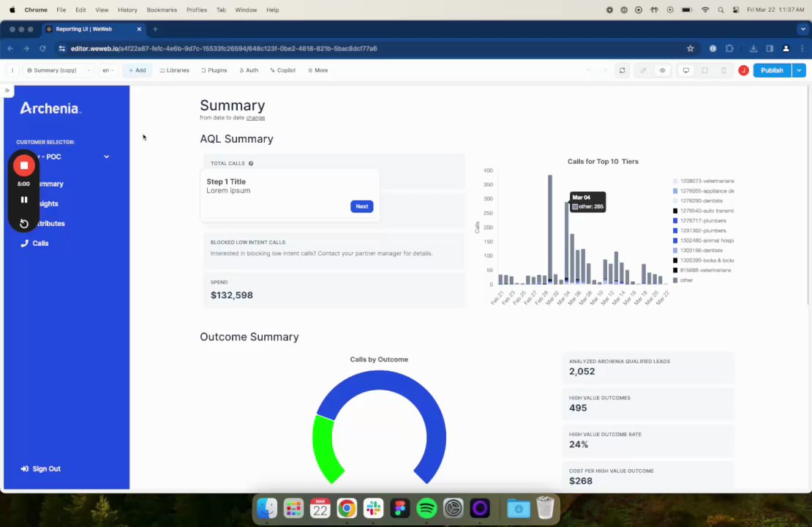Toggle the 'other' series in chart legend
Screen dimensions: 812x527
click(x=683, y=280)
